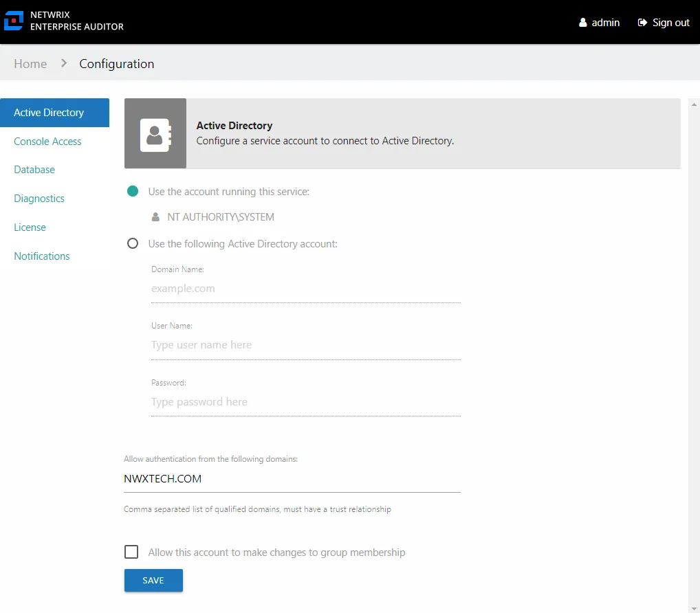Screen dimensions: 700x613
Task: Focus the User Name input field
Action: coord(306,345)
